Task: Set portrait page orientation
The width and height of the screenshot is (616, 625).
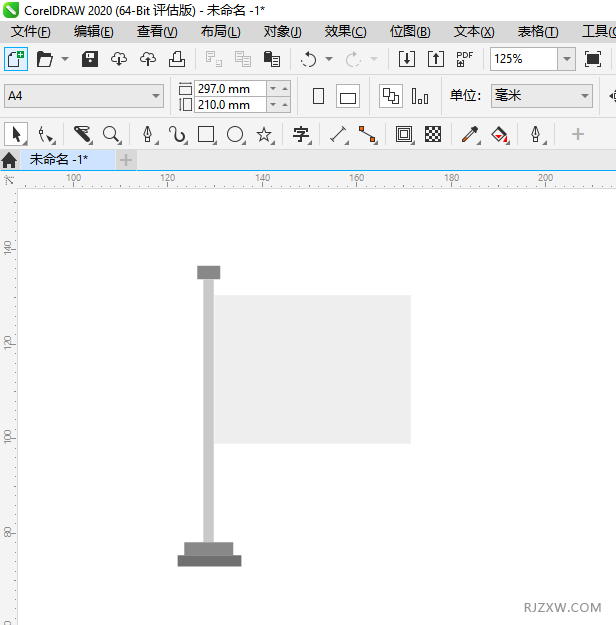Action: [318, 96]
